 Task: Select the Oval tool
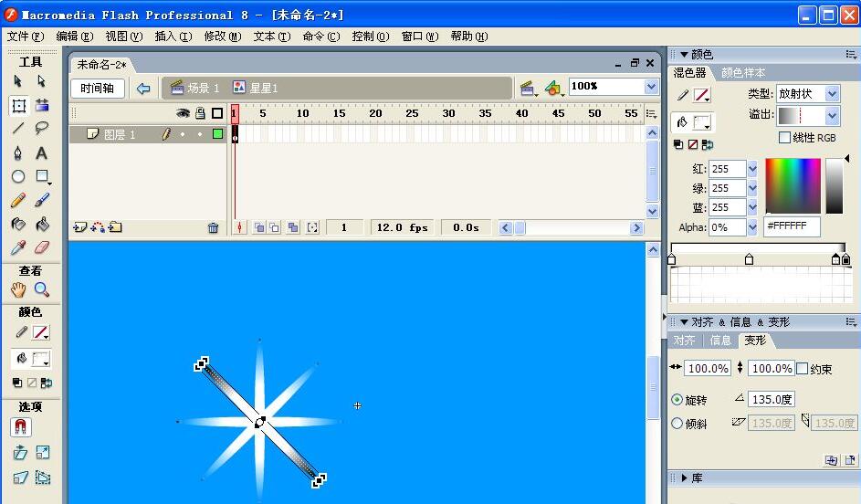point(18,176)
